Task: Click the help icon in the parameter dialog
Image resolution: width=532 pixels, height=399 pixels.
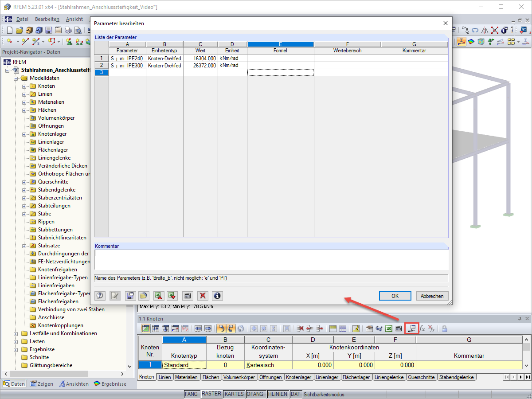Action: (x=100, y=296)
